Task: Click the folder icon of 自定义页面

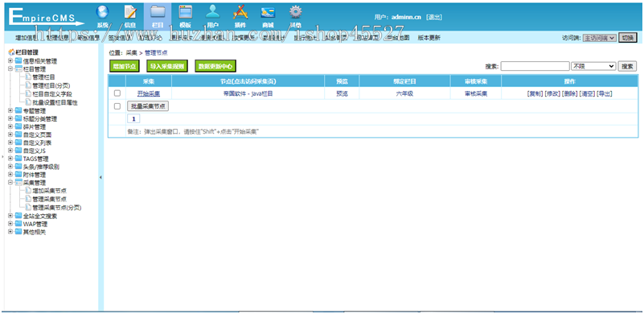Action: (x=18, y=134)
